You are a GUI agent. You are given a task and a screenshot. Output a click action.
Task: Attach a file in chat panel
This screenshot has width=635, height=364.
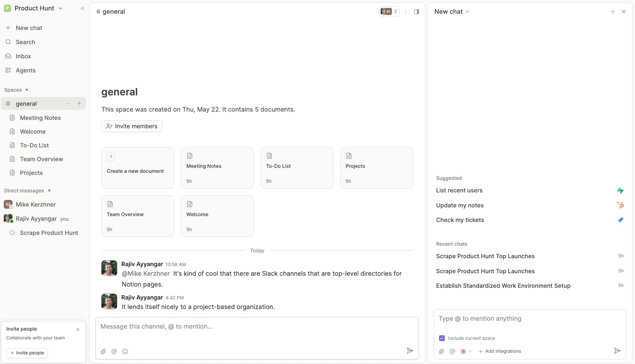point(442,352)
